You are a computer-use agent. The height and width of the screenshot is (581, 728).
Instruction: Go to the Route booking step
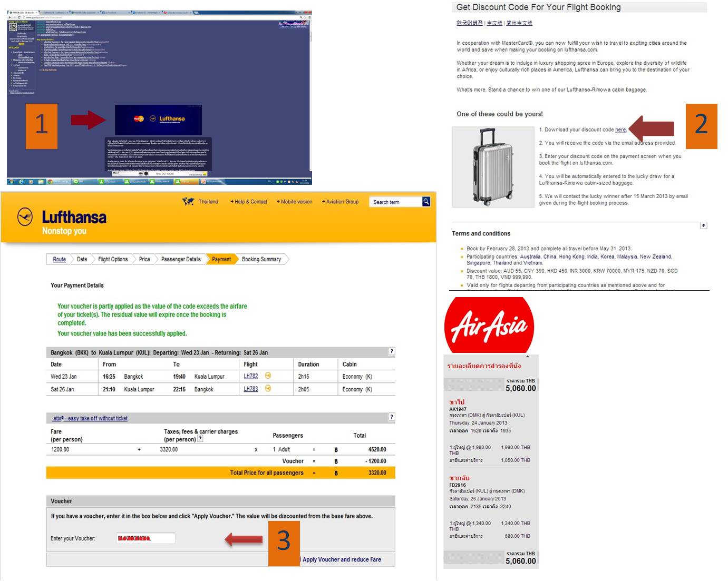[60, 259]
